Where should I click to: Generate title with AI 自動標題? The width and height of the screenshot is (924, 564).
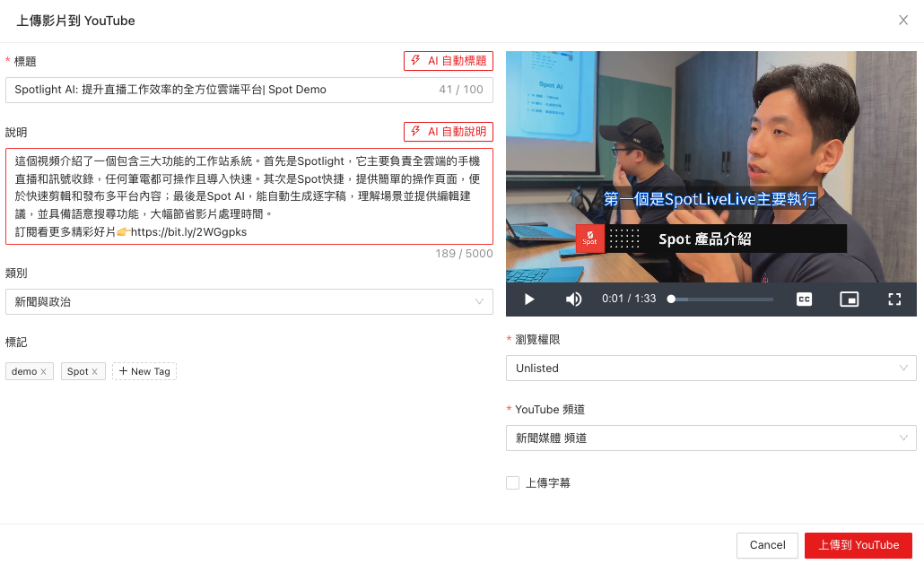pos(449,61)
